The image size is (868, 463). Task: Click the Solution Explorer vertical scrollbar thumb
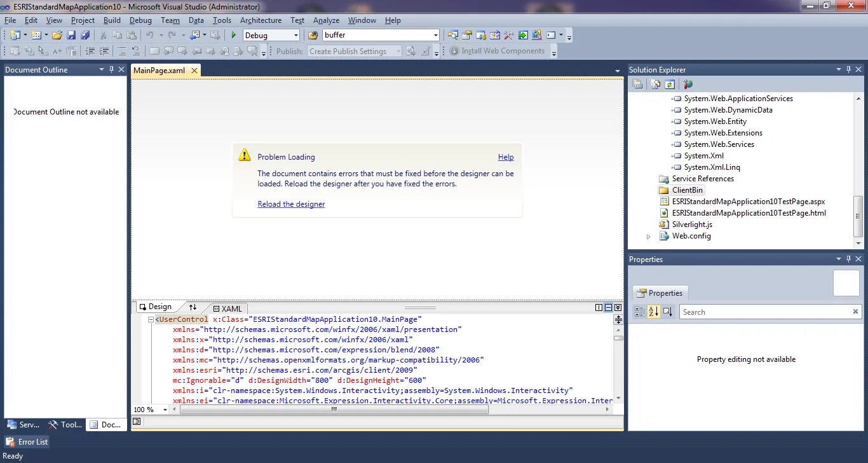[x=858, y=216]
